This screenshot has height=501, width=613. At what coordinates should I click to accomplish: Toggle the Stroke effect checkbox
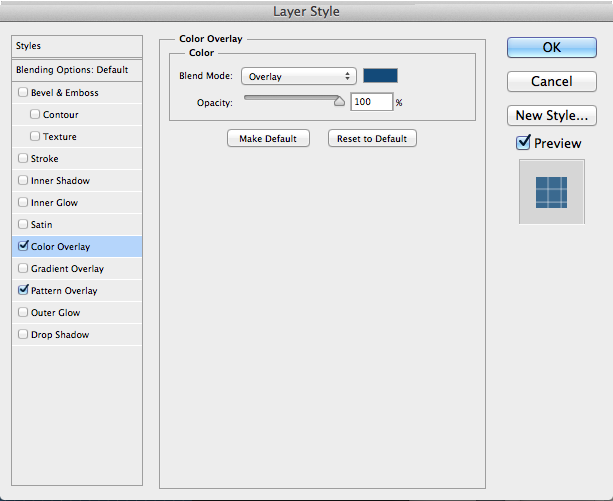[x=23, y=159]
